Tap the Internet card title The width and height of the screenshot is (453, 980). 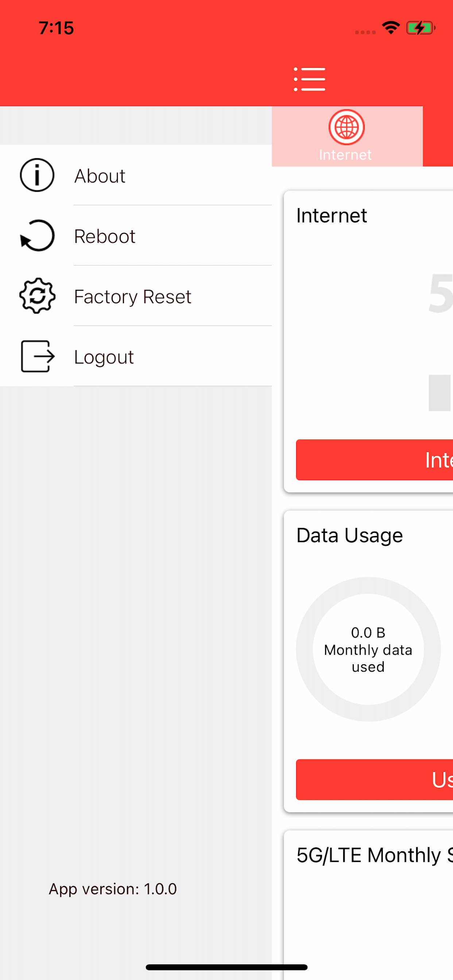tap(332, 215)
